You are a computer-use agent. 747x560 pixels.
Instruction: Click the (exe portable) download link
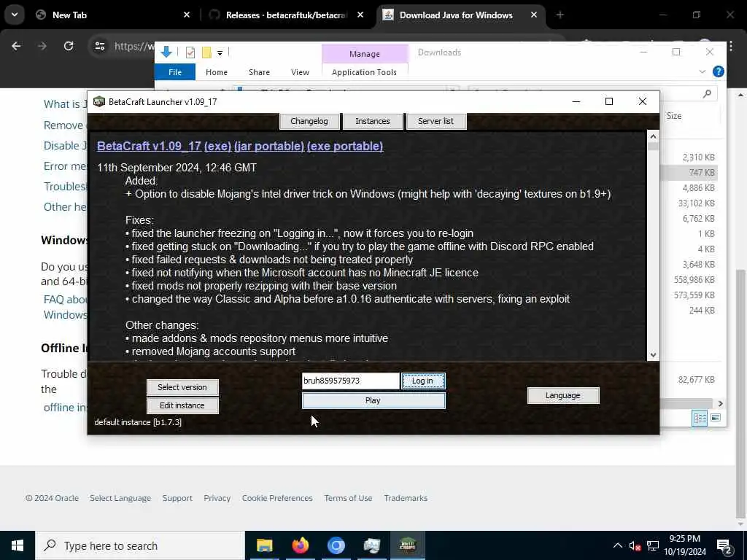click(345, 146)
